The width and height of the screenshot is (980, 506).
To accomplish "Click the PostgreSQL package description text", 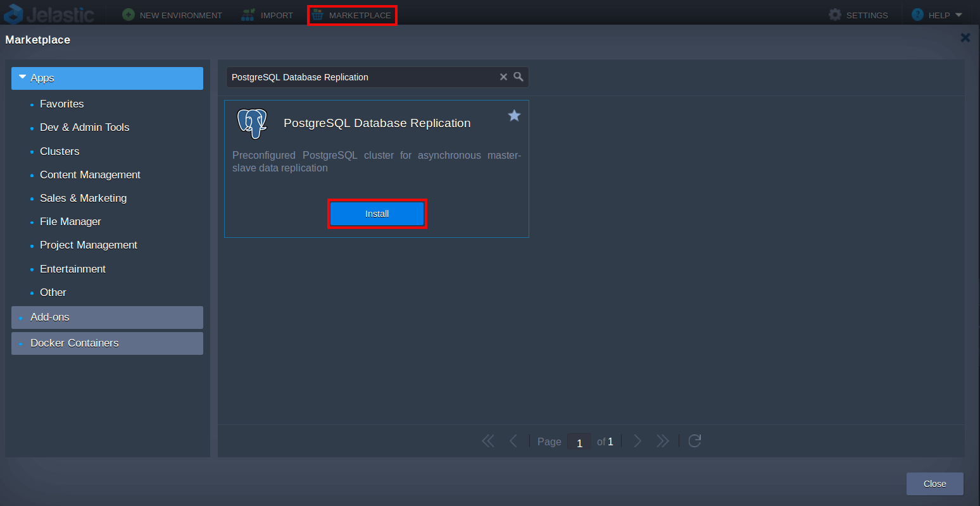I will [377, 161].
